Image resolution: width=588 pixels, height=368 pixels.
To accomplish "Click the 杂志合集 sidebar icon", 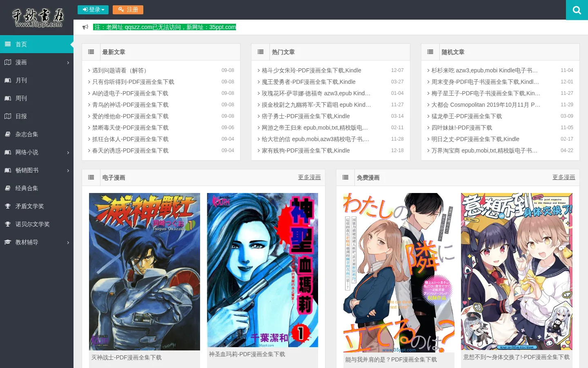I will [x=8, y=134].
